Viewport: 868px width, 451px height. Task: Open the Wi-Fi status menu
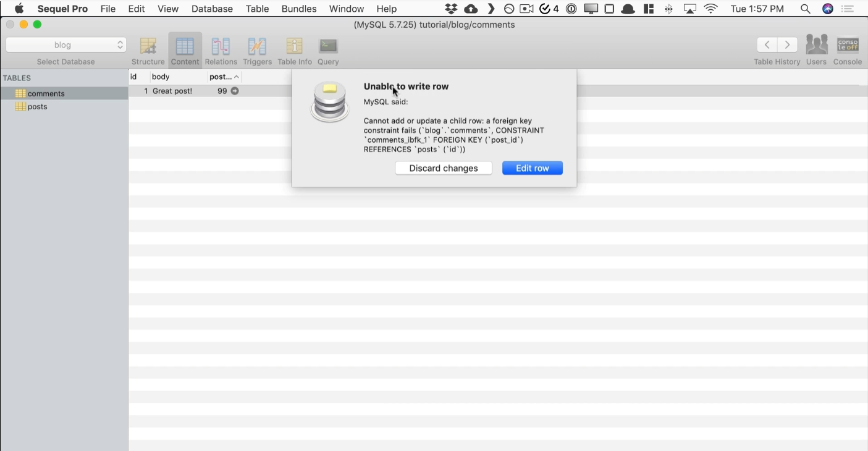pos(711,9)
